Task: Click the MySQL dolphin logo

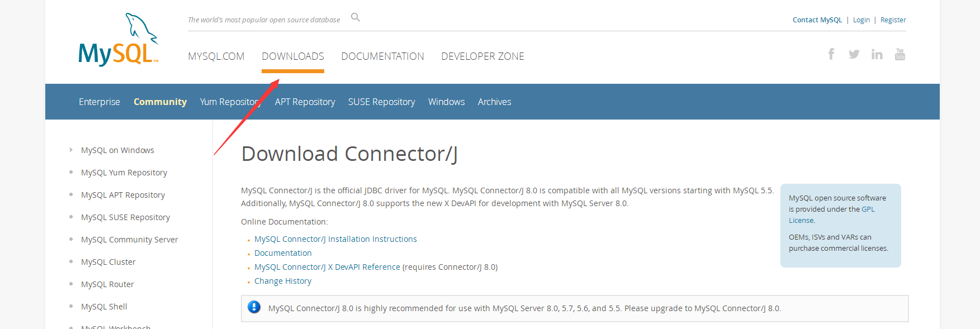Action: 119,40
